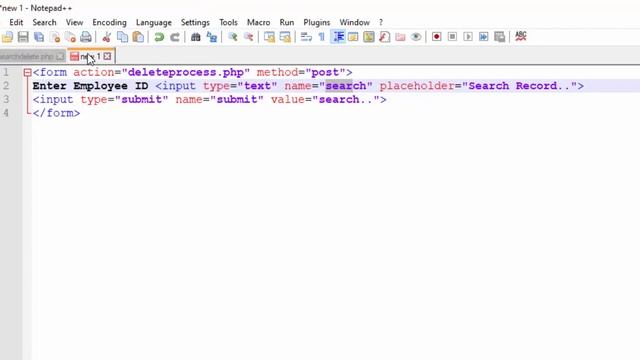Click the Stop Recording macro button
The width and height of the screenshot is (640, 360).
(452, 37)
